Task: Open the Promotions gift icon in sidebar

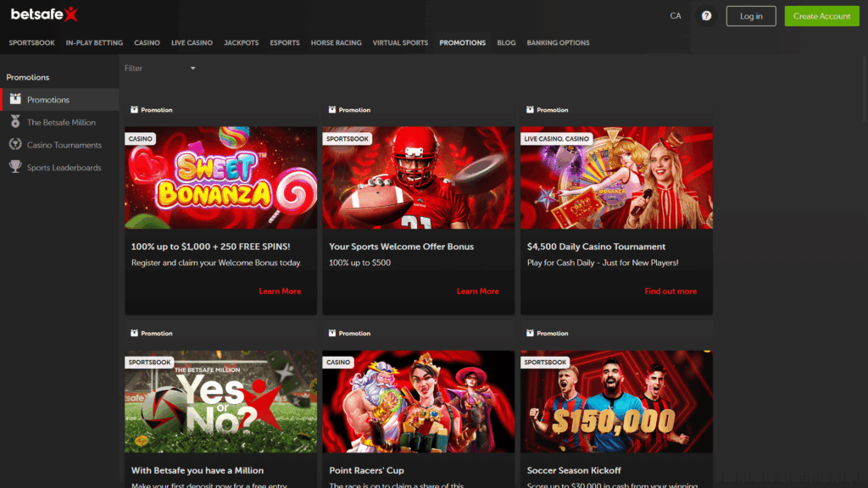Action: point(15,99)
